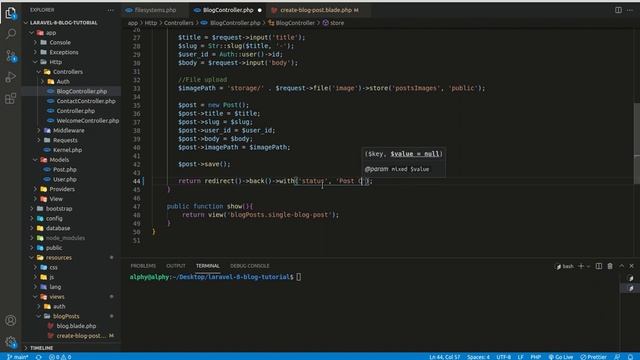
Task: Collapse the Models folder
Action: point(59,160)
